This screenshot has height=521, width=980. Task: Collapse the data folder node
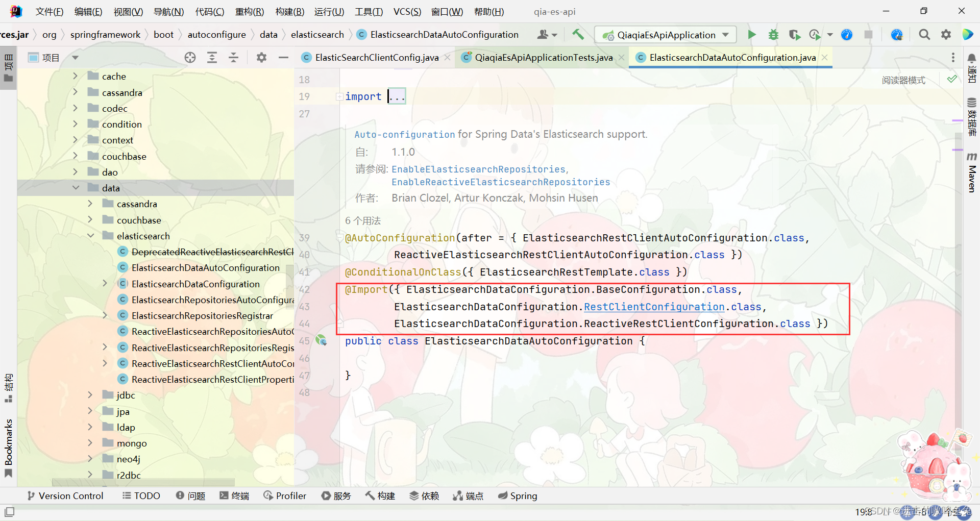click(76, 188)
